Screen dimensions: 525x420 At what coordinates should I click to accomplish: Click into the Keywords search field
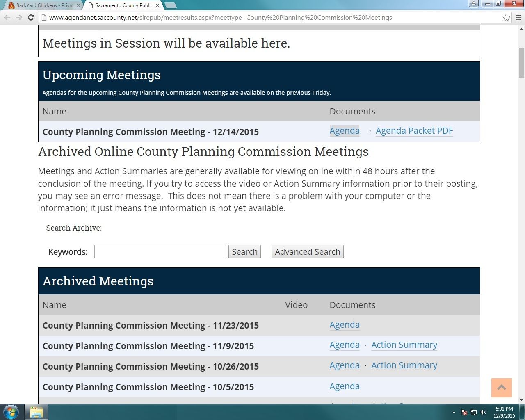tap(159, 252)
